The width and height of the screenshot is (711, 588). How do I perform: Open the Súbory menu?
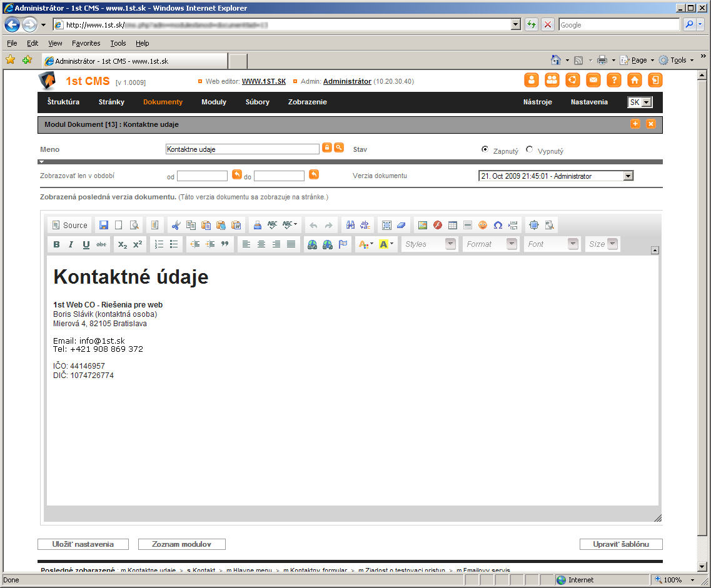click(258, 102)
